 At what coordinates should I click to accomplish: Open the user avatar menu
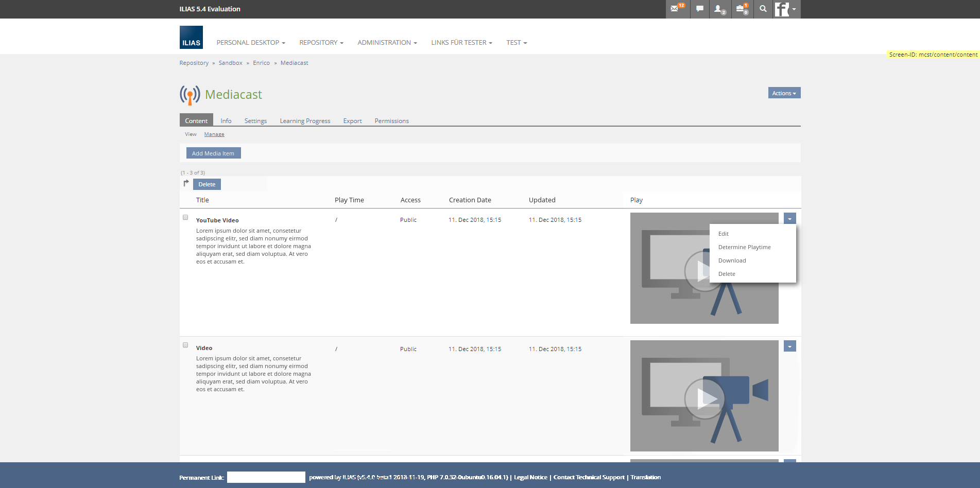click(x=786, y=9)
